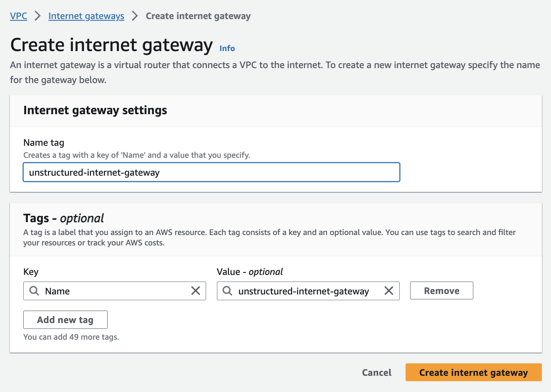Navigate to VPC via the breadcrumb link
The height and width of the screenshot is (392, 551).
click(18, 16)
